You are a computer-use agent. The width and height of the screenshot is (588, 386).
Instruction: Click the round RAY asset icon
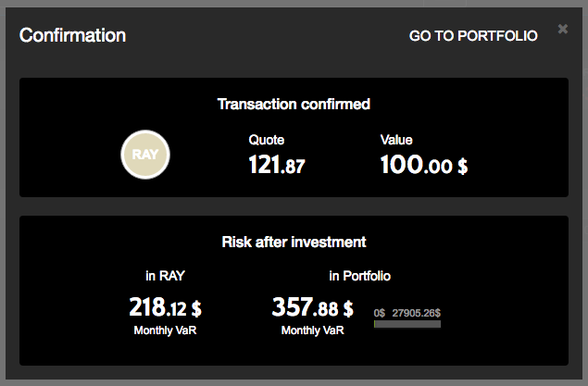point(145,155)
